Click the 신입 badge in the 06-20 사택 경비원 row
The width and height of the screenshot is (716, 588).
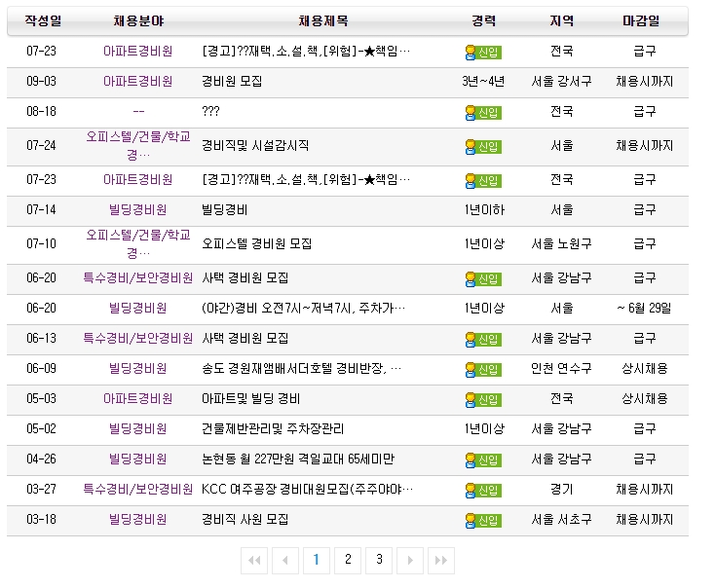coord(483,278)
